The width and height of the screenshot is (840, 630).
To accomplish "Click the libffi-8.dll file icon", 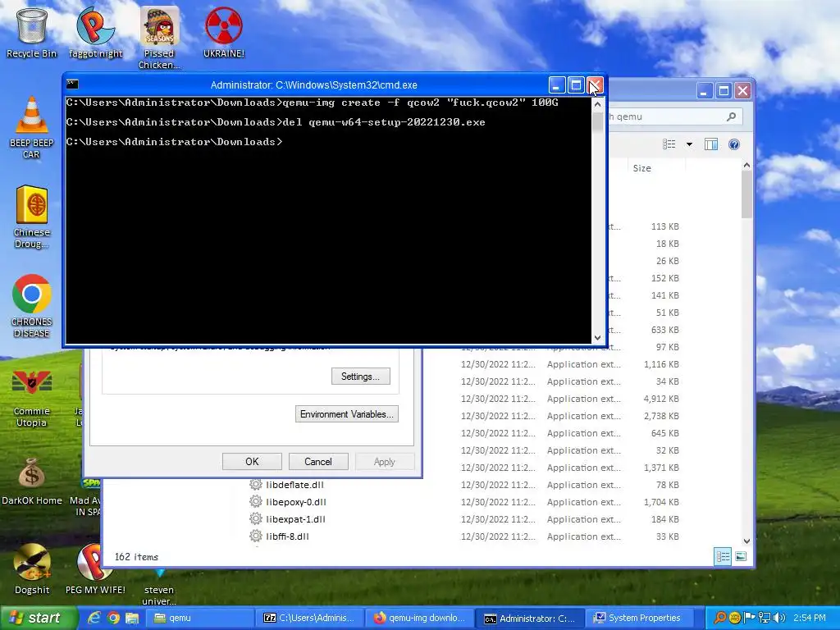I will pyautogui.click(x=256, y=536).
